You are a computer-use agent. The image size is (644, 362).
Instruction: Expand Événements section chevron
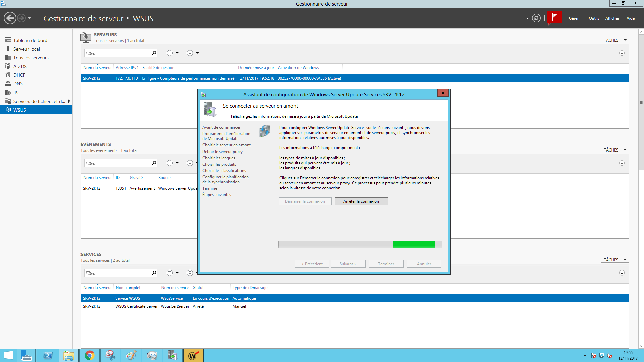coord(622,163)
